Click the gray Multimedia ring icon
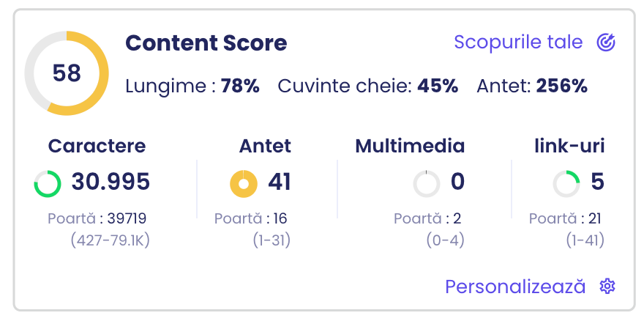 [x=427, y=183]
